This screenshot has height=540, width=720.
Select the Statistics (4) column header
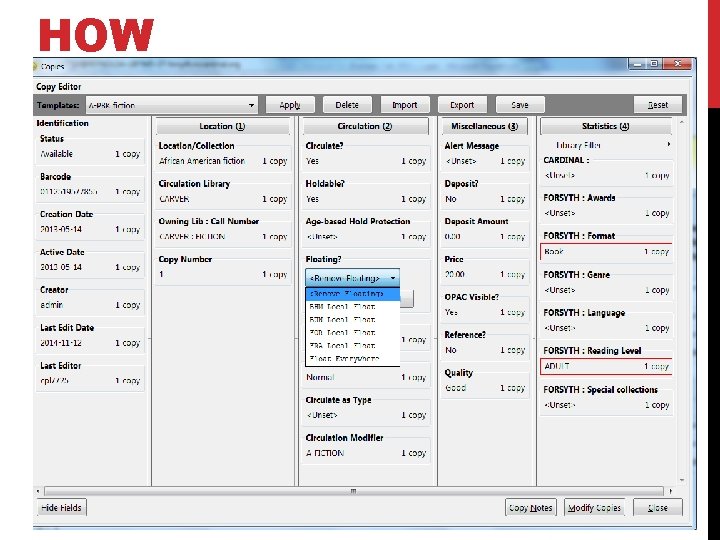tap(606, 126)
